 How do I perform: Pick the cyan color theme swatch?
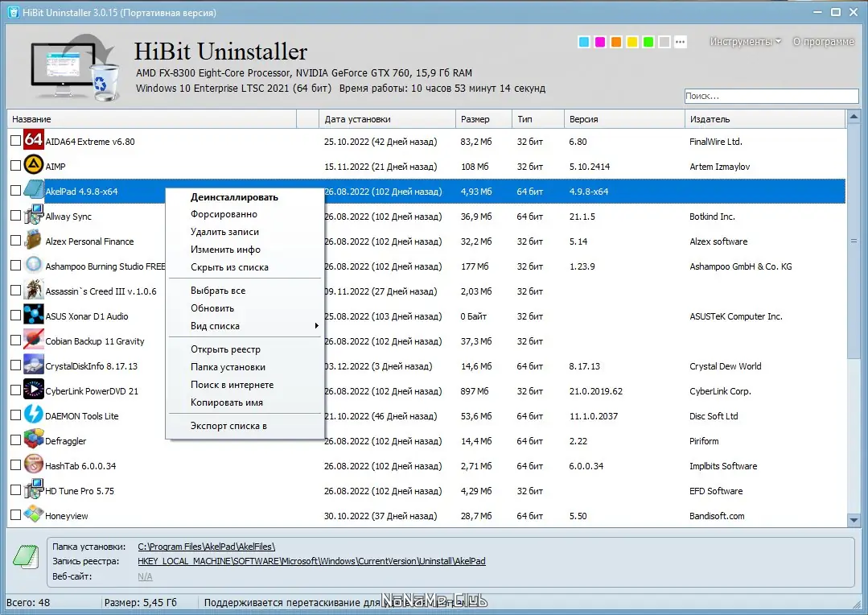[583, 42]
